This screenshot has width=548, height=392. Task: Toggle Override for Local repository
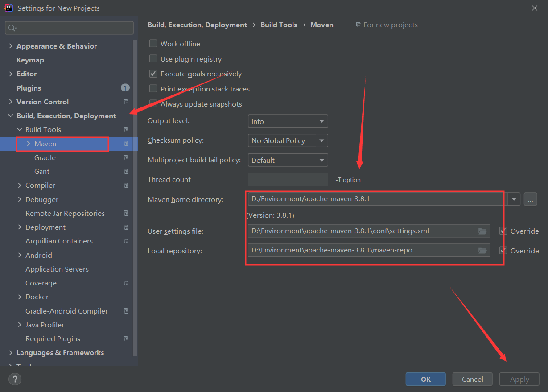pos(503,251)
